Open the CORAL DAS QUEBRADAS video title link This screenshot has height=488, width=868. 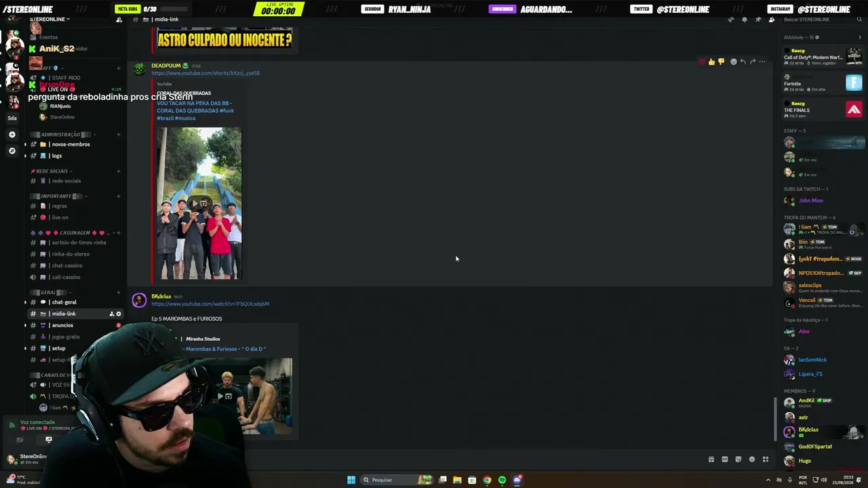click(x=195, y=110)
